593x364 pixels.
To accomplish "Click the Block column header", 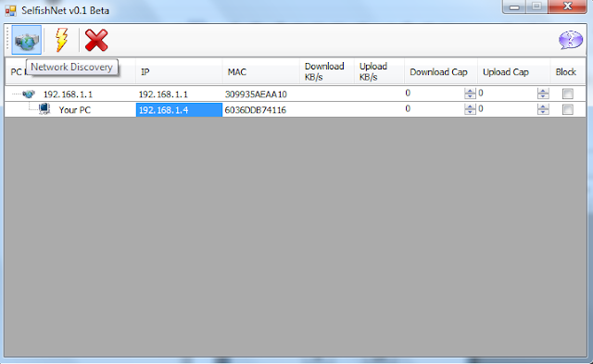I will coord(568,72).
